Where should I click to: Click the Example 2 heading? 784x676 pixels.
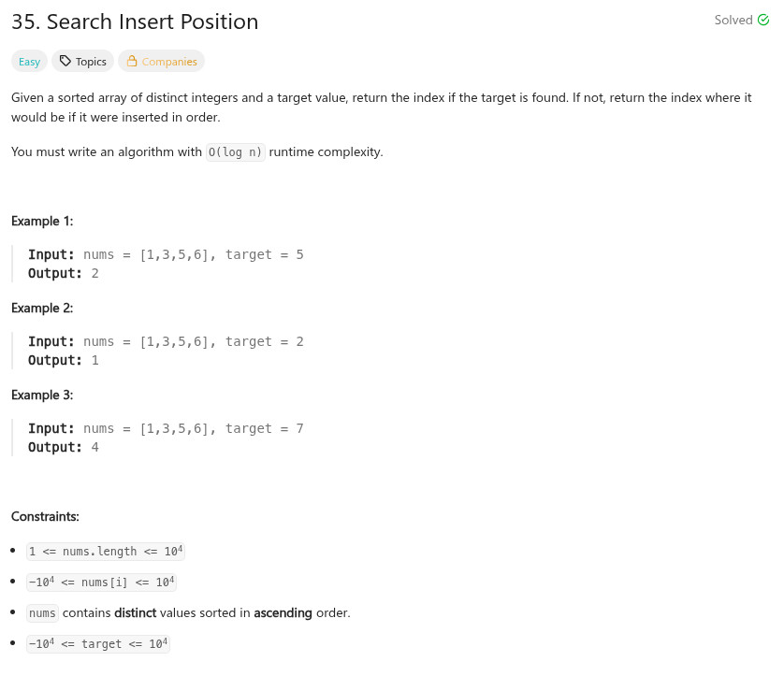click(x=42, y=309)
